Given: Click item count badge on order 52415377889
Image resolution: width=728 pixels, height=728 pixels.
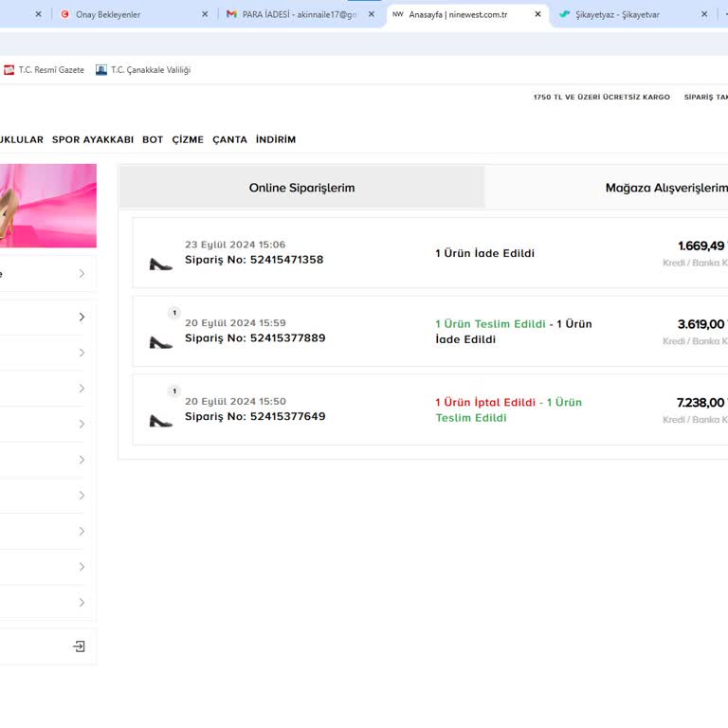Looking at the screenshot, I should click(174, 313).
